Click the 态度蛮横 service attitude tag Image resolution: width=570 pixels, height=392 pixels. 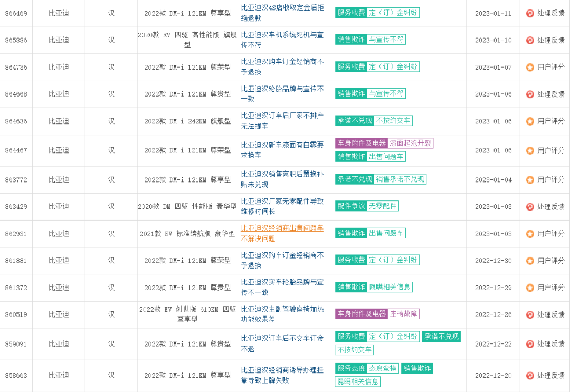click(x=382, y=368)
